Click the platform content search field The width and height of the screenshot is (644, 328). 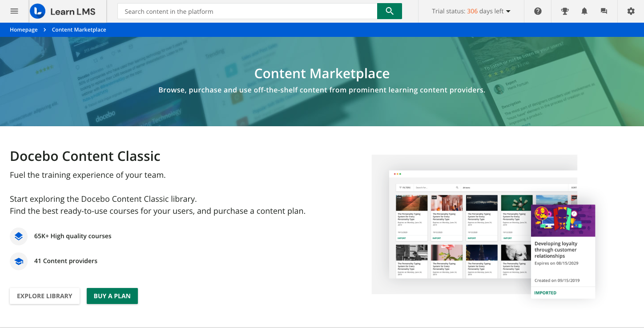(x=247, y=11)
